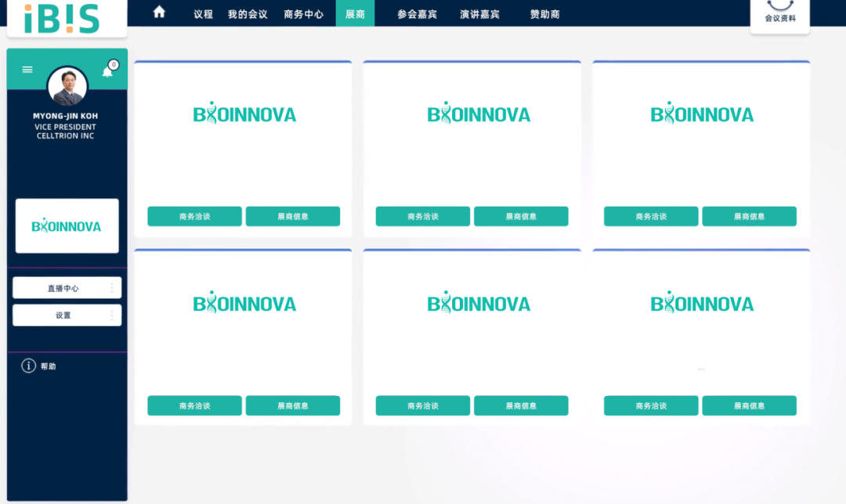Click the Bioinnova sponsor banner in sidebar
846x504 pixels.
(x=67, y=226)
